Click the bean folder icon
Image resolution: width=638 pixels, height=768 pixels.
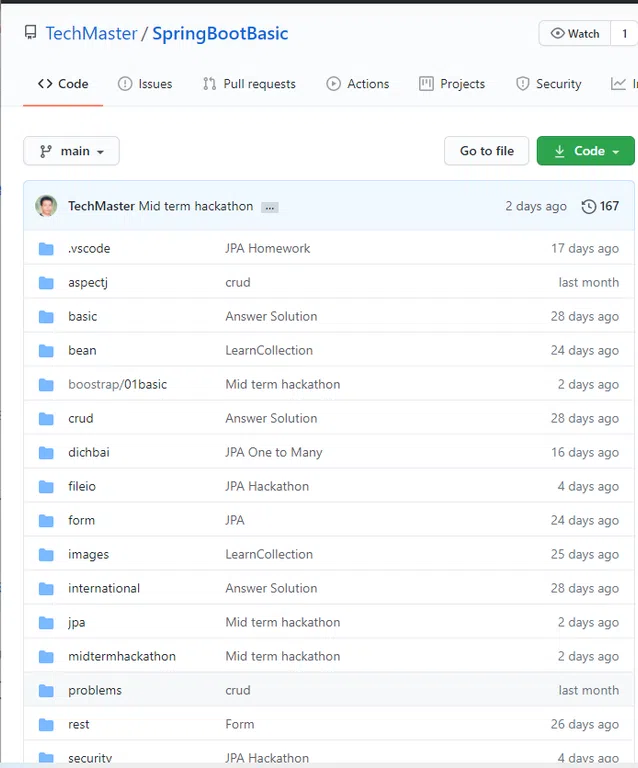pos(46,351)
